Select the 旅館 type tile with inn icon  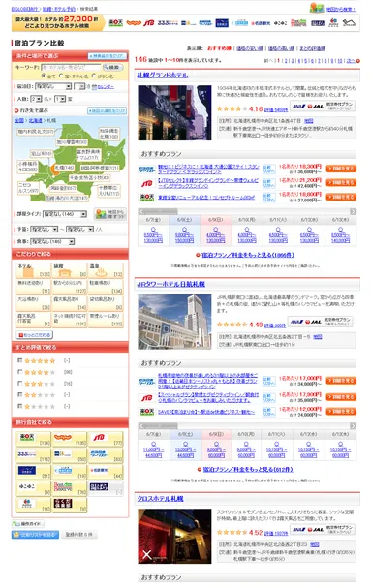point(70,270)
